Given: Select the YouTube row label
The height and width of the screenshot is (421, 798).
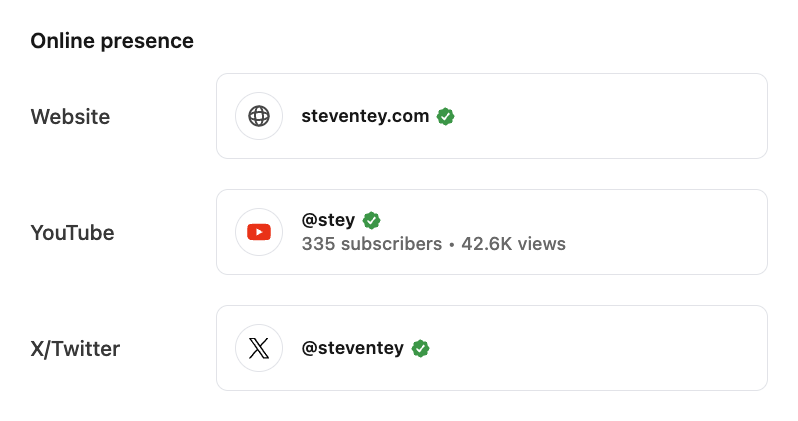Looking at the screenshot, I should coord(72,233).
